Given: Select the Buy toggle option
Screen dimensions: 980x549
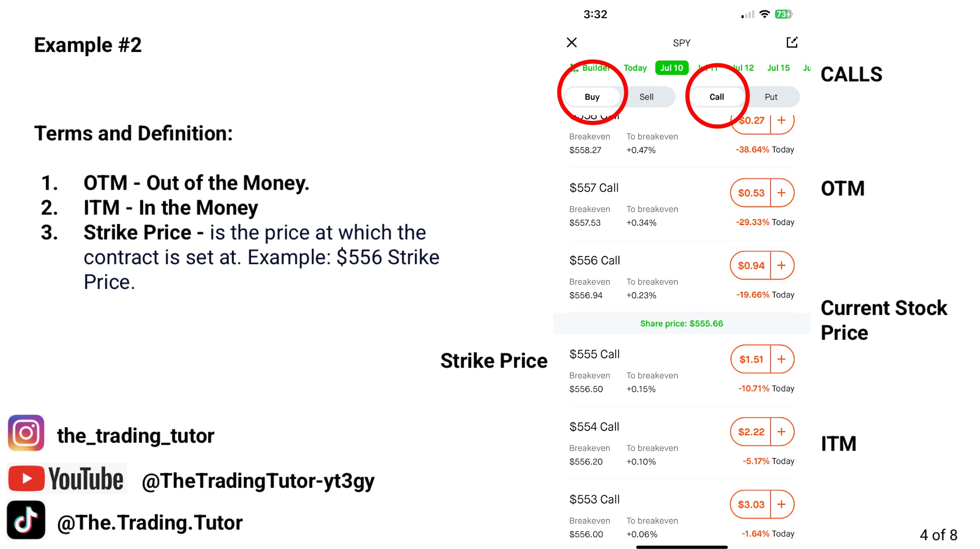Looking at the screenshot, I should point(592,97).
